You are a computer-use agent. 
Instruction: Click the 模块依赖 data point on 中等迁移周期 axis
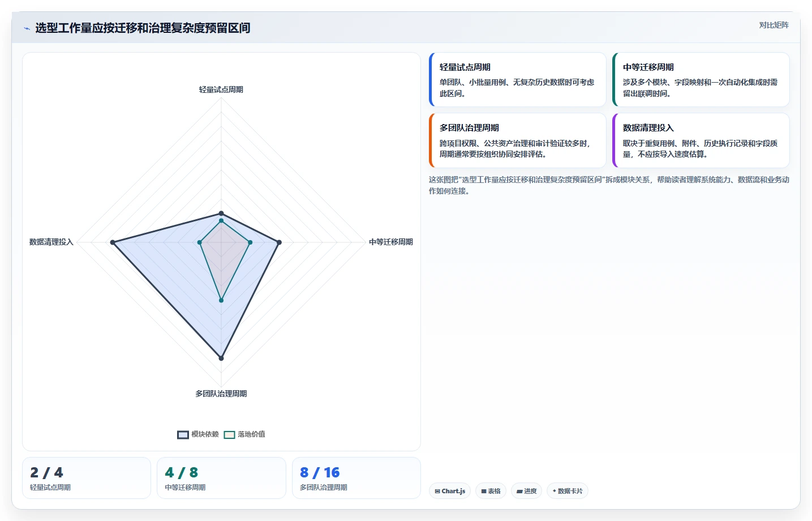279,242
